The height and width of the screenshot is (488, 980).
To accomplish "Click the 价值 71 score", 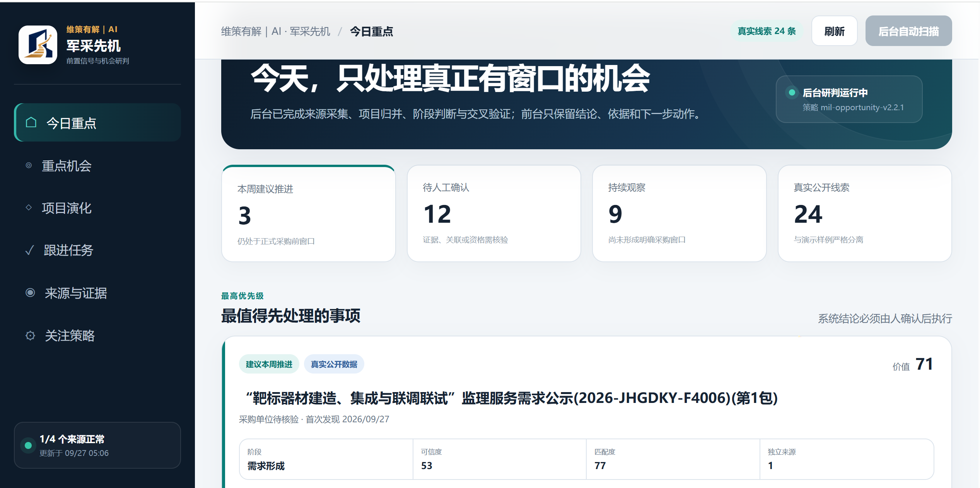I will 913,364.
